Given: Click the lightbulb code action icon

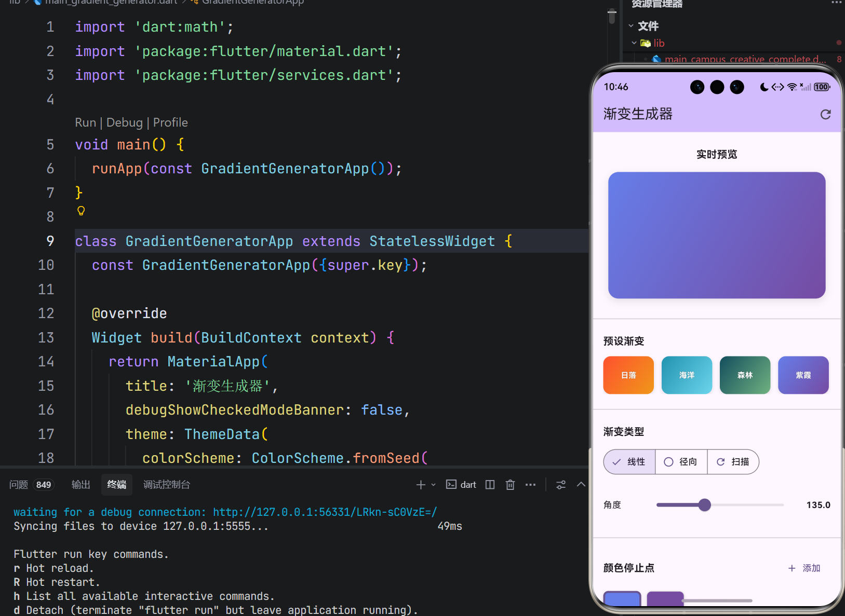Looking at the screenshot, I should [x=81, y=211].
